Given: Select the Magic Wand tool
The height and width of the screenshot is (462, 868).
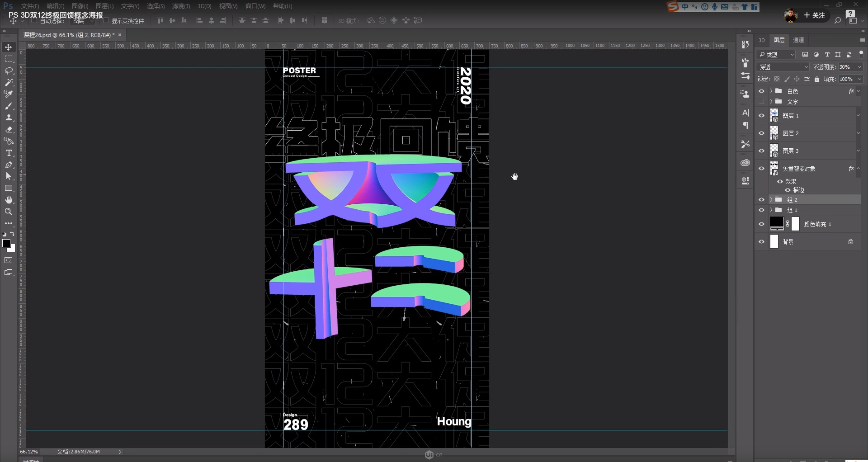Looking at the screenshot, I should tap(9, 83).
